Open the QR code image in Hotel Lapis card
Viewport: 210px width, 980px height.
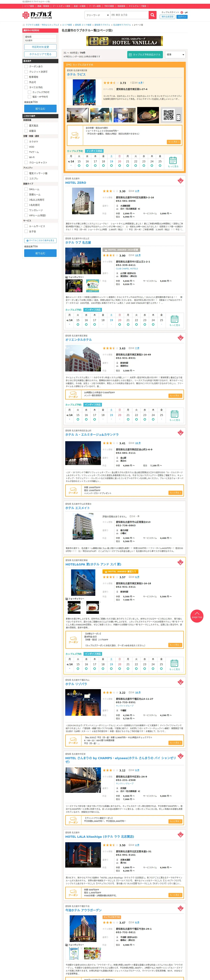pyautogui.click(x=168, y=115)
